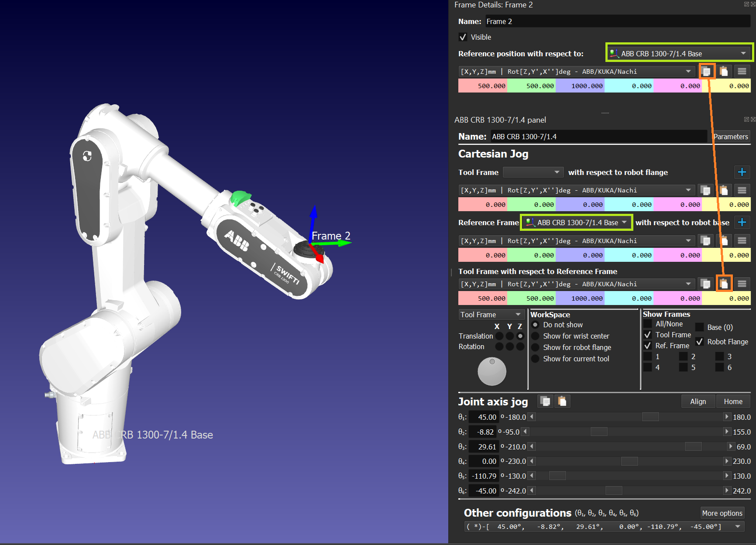Expand the Other configurations joint solution dropdown
This screenshot has width=756, height=545.
(x=737, y=527)
